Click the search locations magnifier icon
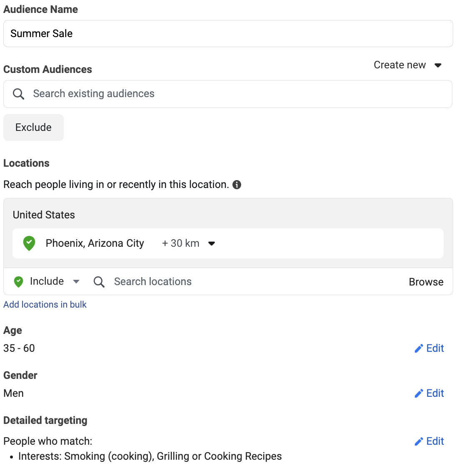 tap(99, 281)
